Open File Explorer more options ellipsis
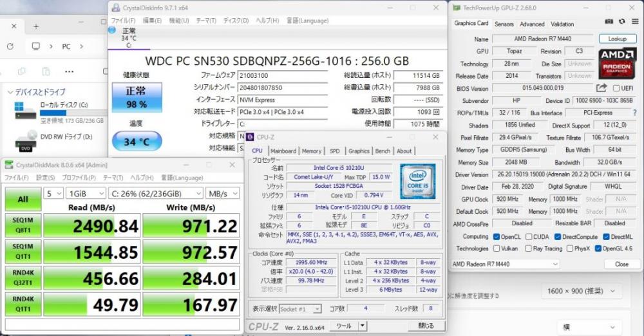This screenshot has height=336, width=644. click(69, 71)
